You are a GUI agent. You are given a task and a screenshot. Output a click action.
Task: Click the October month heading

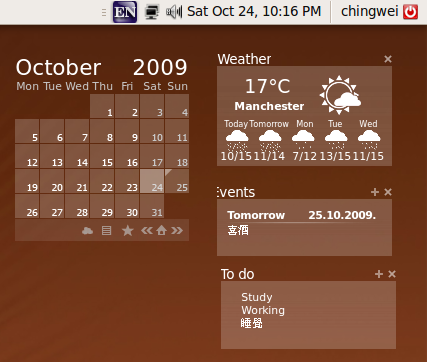58,68
